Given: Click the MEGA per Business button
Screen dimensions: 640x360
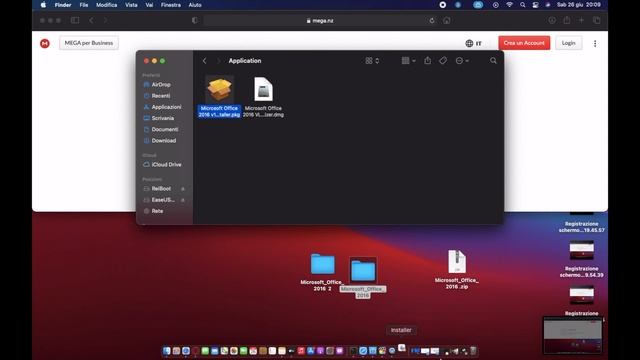Looking at the screenshot, I should coord(89,43).
